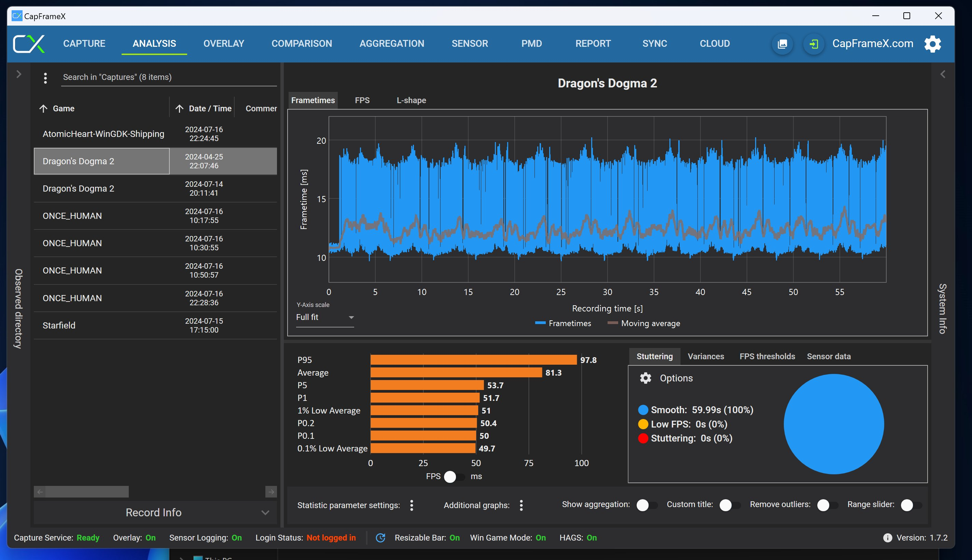Sort by Date / Time arrow icon
Screen dimensions: 972x560
(179, 109)
